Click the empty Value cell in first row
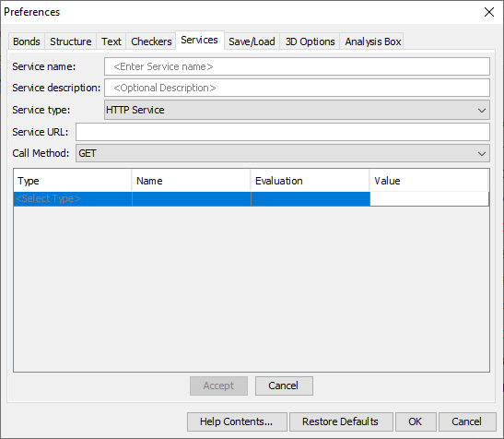This screenshot has width=504, height=439. pos(429,199)
